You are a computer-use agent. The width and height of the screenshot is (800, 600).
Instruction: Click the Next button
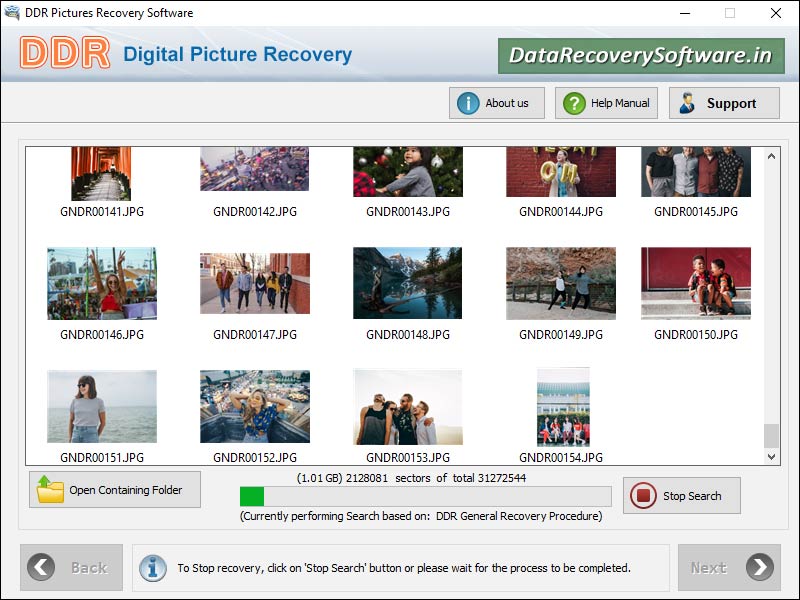(x=729, y=567)
